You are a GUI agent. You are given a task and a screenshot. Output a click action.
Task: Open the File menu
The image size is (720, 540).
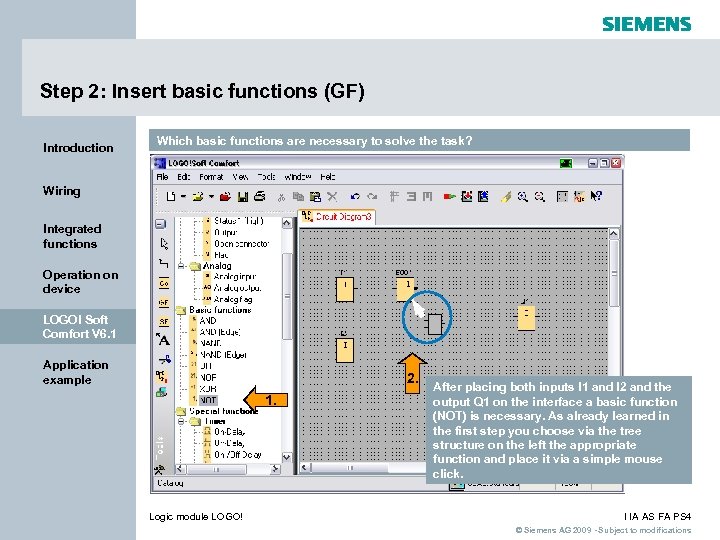[162, 177]
